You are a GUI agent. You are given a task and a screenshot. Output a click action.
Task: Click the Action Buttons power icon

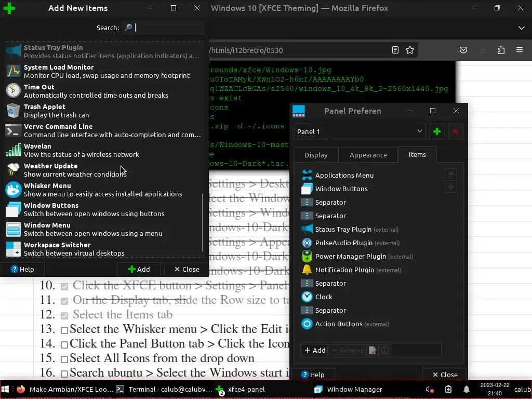(x=307, y=324)
